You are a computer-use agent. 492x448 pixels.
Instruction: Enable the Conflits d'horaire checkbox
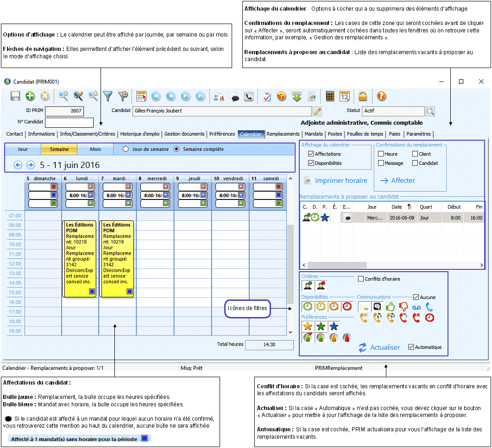(361, 279)
